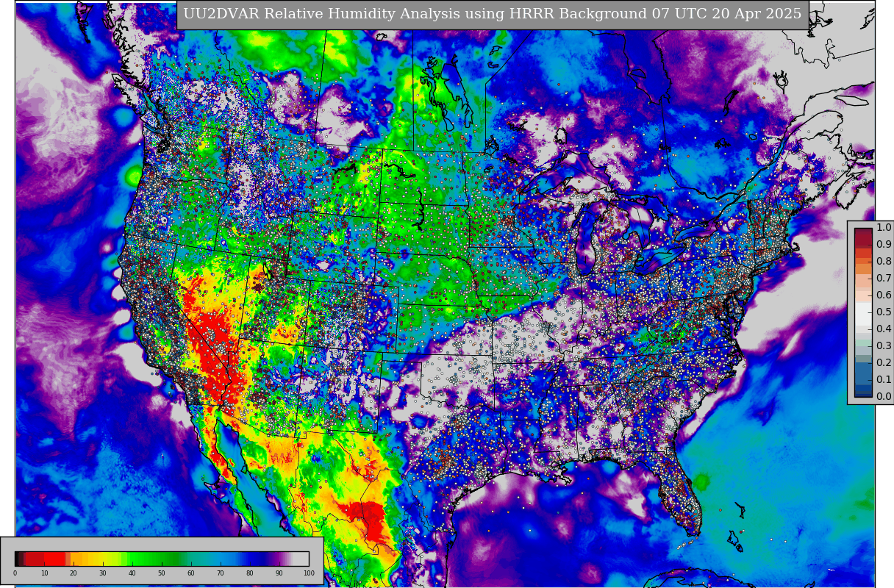Click the 0.2 label on right colorbar
This screenshot has height=588, width=894.
click(884, 362)
